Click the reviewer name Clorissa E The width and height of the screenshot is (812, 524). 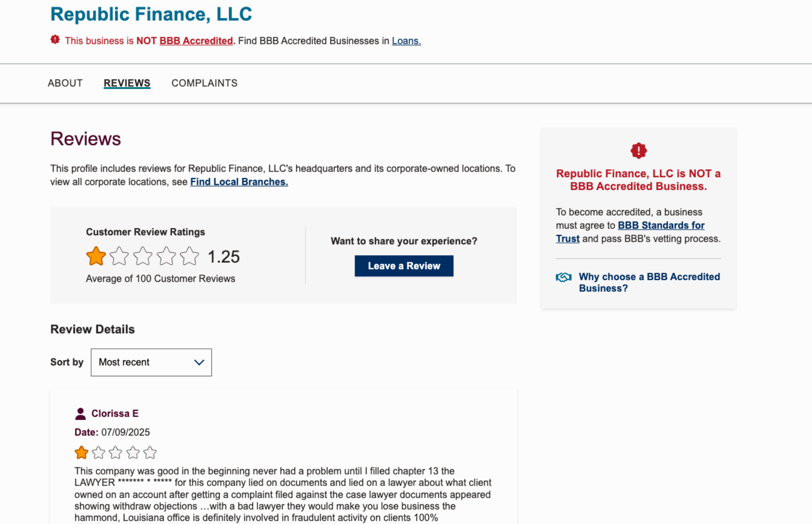coord(115,413)
